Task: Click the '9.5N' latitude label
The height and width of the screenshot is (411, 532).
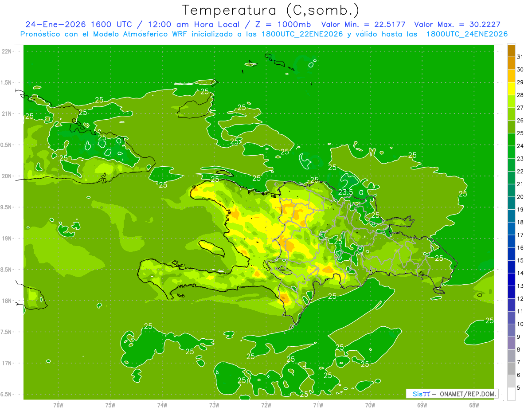Action: click(x=6, y=207)
